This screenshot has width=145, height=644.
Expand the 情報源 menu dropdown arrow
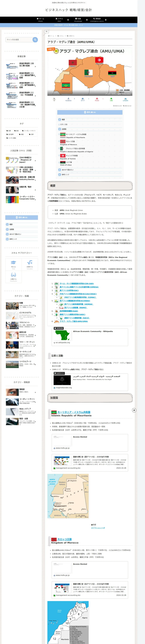click(106, 20)
